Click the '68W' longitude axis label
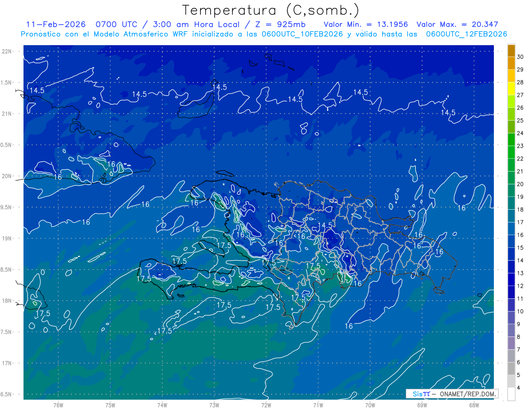This screenshot has width=532, height=411. (x=474, y=405)
